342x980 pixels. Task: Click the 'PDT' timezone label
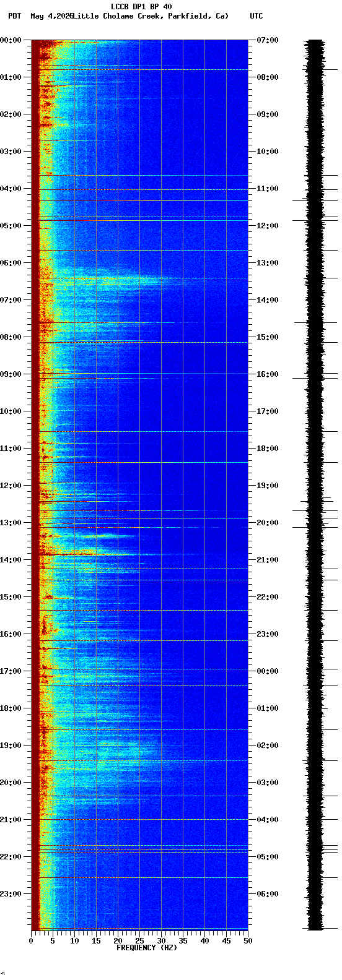click(14, 16)
